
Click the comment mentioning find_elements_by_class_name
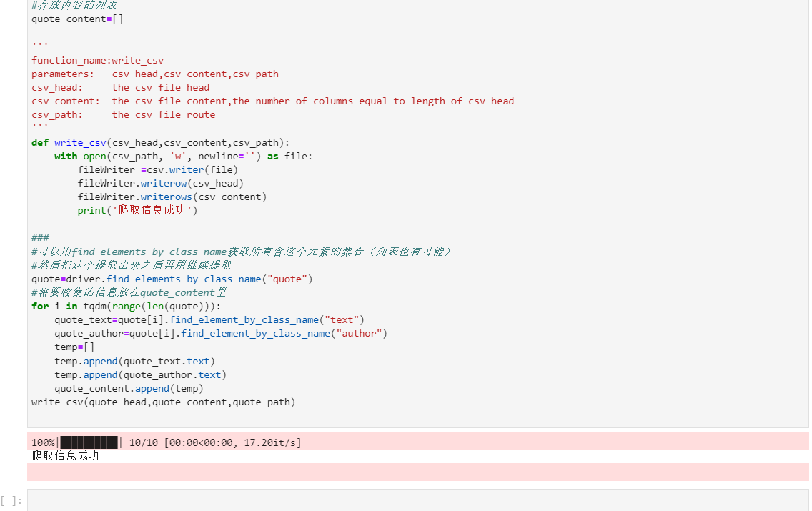click(x=242, y=252)
